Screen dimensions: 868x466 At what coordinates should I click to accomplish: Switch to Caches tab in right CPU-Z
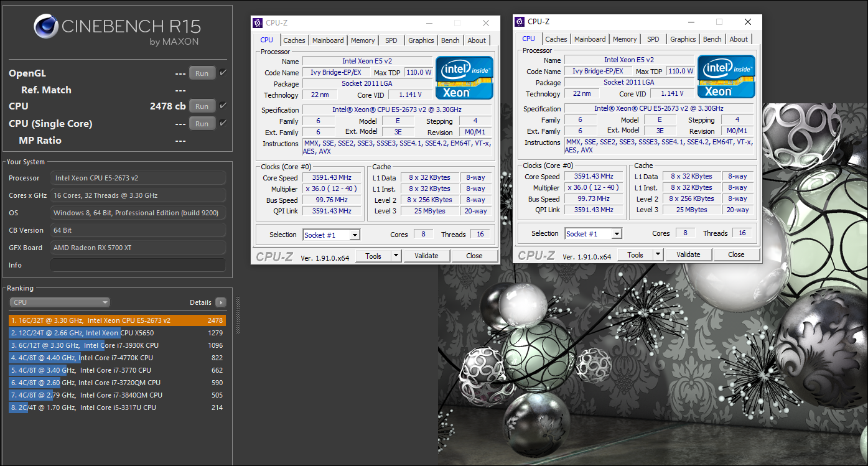click(x=556, y=39)
